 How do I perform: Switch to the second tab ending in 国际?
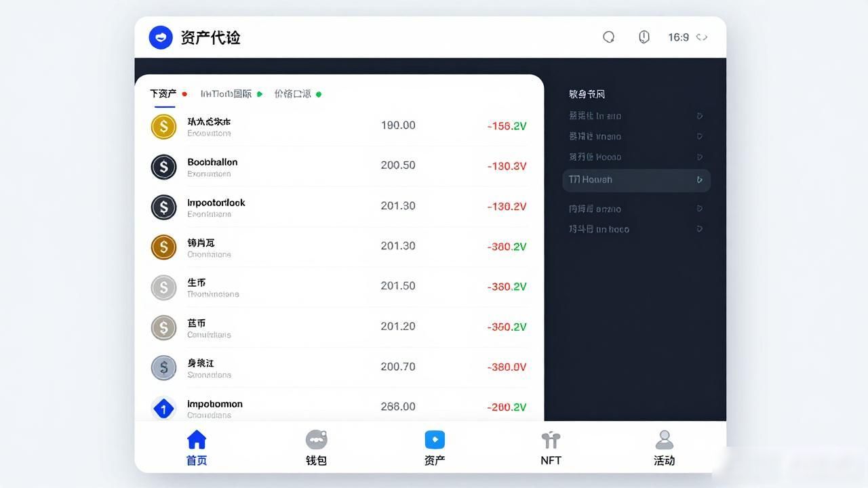pos(226,94)
